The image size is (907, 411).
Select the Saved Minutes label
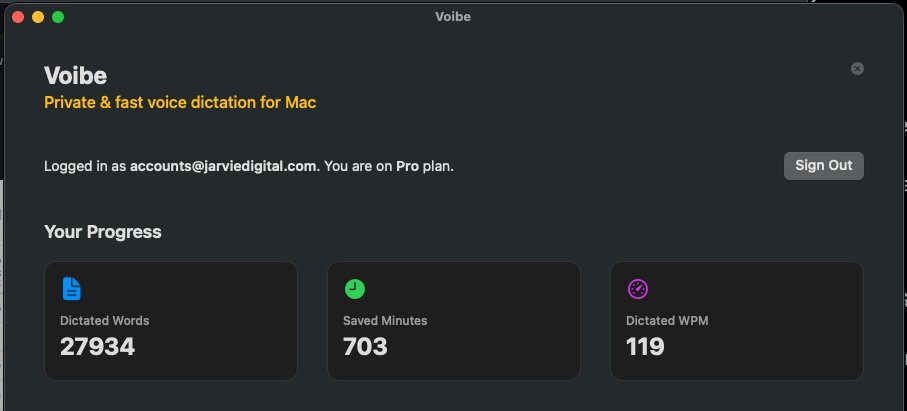tap(385, 321)
